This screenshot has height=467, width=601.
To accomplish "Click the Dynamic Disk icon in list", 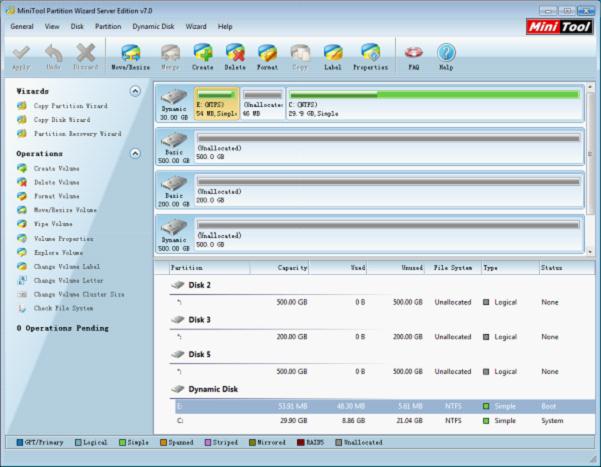I will pos(178,389).
